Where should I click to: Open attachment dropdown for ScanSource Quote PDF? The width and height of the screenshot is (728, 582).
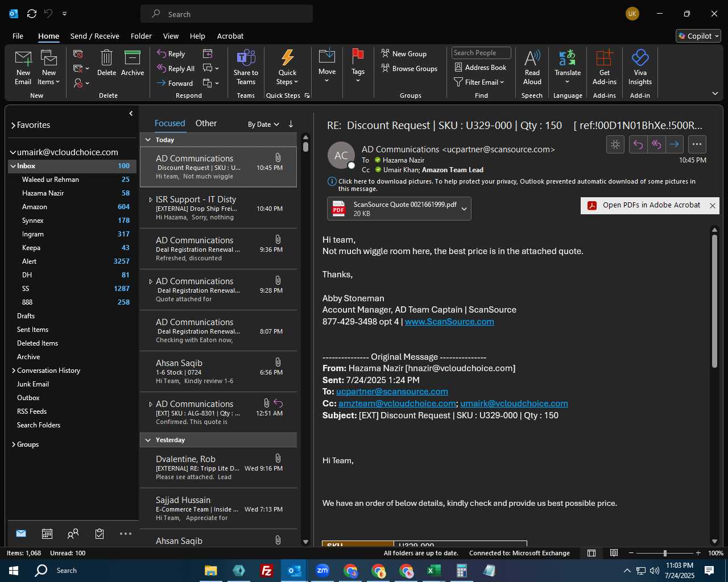tap(464, 209)
